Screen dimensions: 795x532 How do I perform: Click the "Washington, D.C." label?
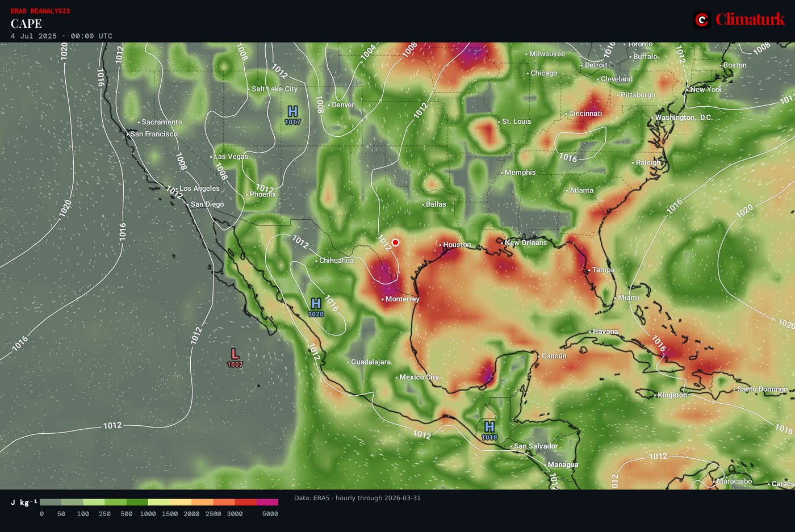click(684, 118)
